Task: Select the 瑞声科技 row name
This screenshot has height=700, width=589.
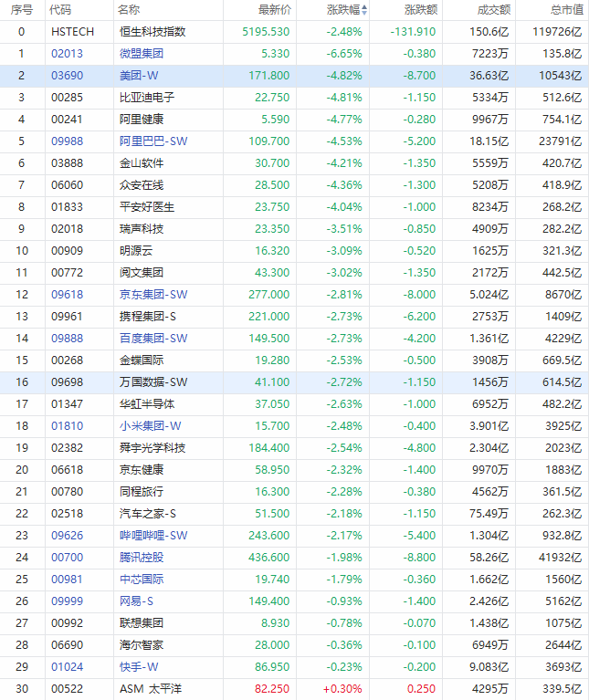Action: pos(142,228)
